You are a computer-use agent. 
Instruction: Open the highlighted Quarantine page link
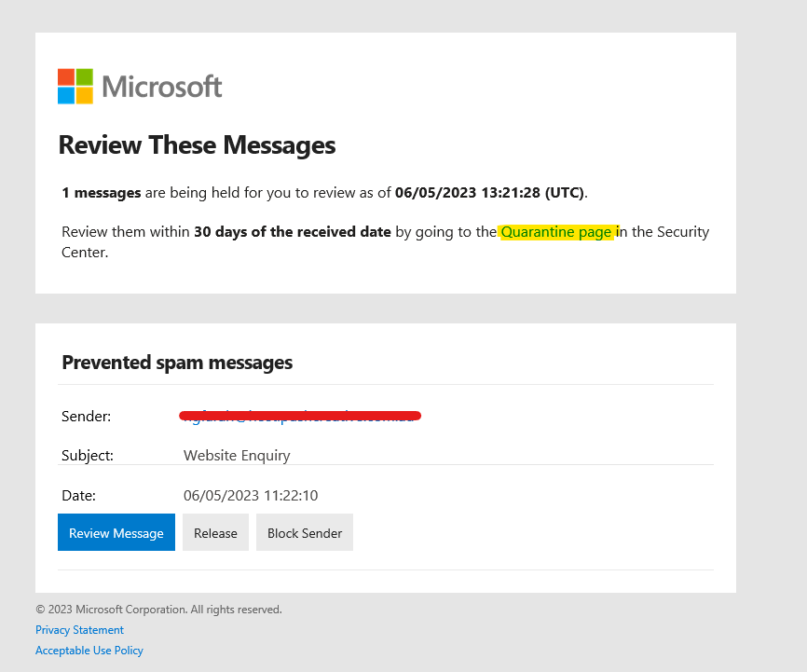(x=557, y=231)
